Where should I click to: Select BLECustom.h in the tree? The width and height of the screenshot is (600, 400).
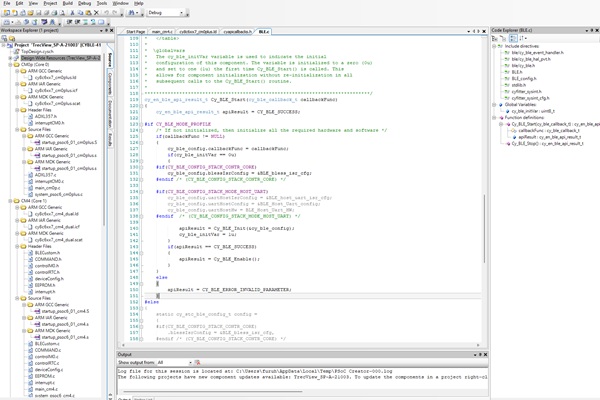(47, 253)
